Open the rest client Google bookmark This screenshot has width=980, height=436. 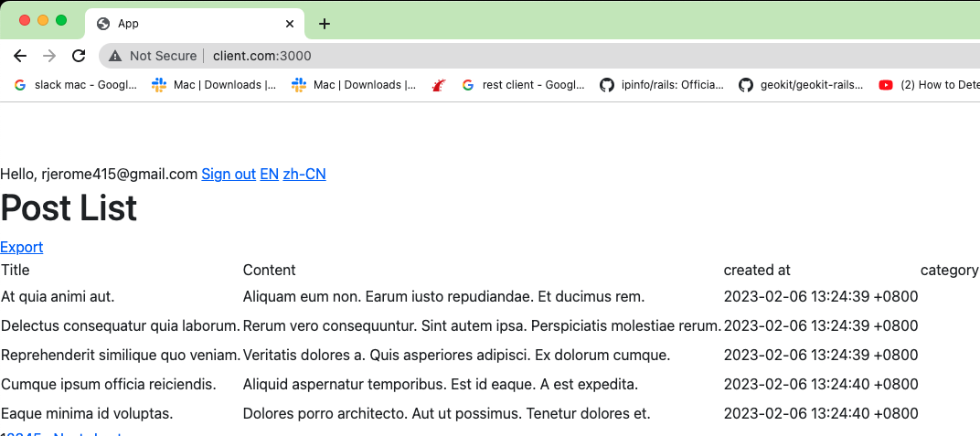(x=523, y=85)
